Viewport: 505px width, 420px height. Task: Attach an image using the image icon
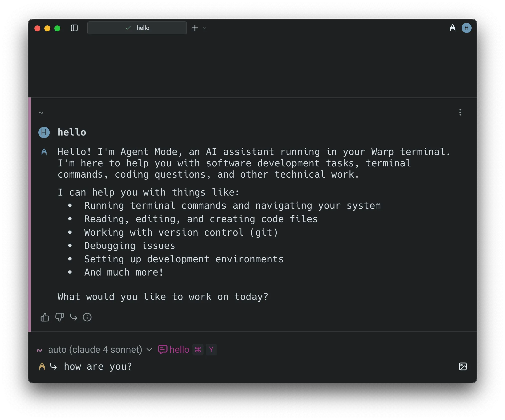(463, 366)
